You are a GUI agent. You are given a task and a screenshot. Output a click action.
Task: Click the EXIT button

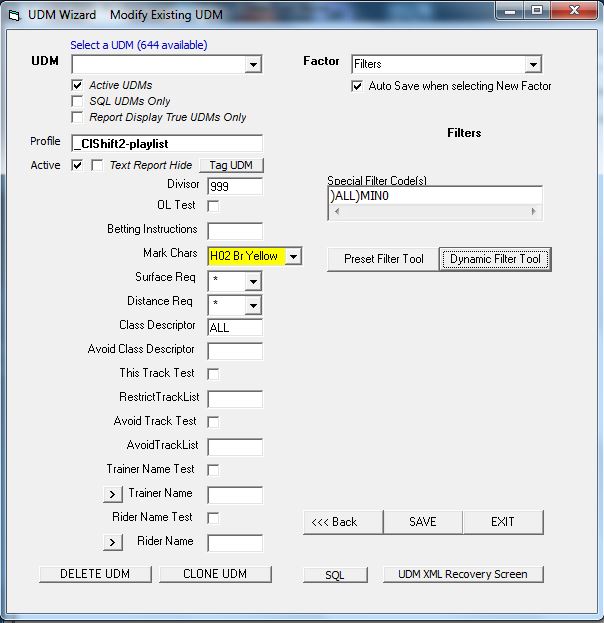(x=503, y=522)
